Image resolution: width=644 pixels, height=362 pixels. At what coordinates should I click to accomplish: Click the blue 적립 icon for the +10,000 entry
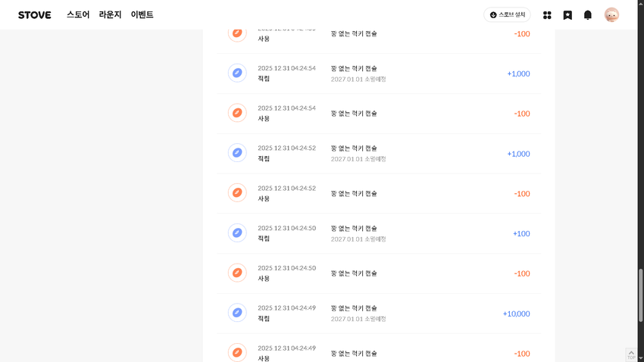pos(237,313)
